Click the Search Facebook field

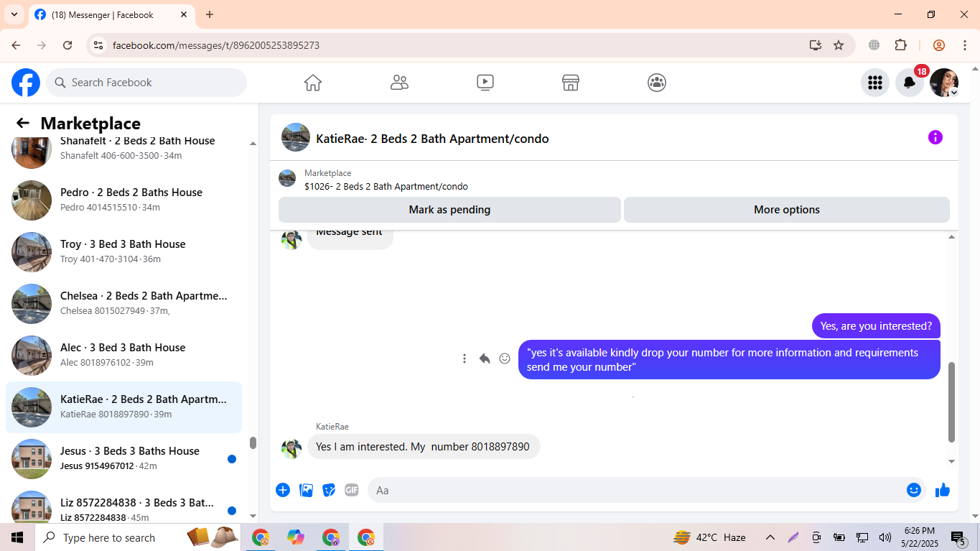(146, 83)
